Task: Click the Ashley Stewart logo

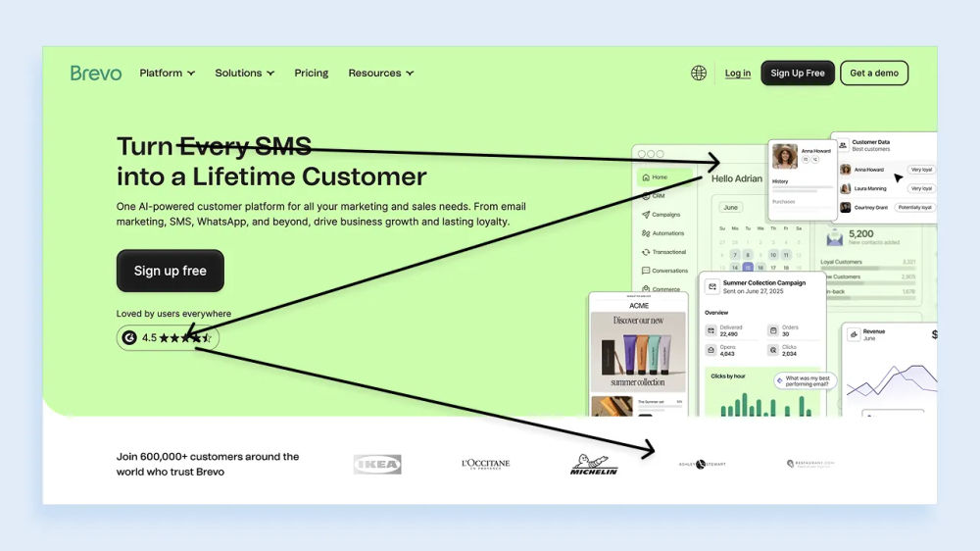Action: click(702, 464)
